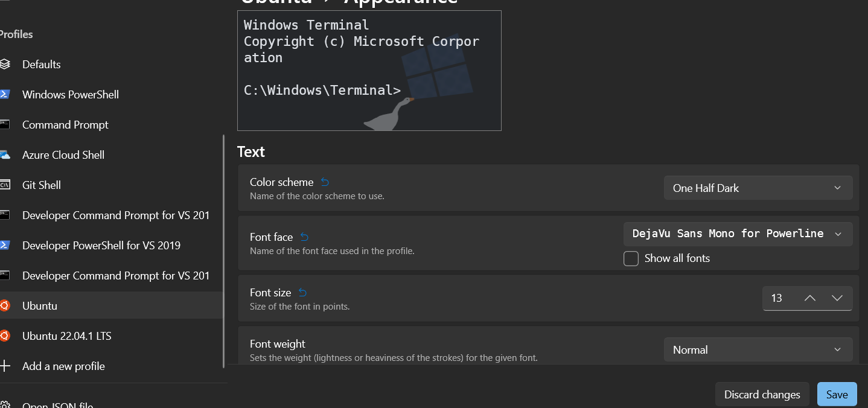868x408 pixels.
Task: Click the Add a new profile plus icon
Action: [5, 366]
